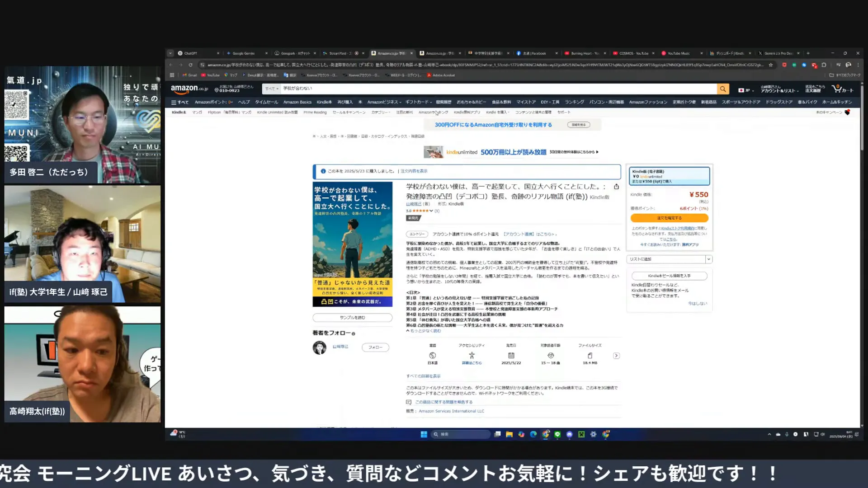
Task: Click the Amazon search input field
Action: 499,89
